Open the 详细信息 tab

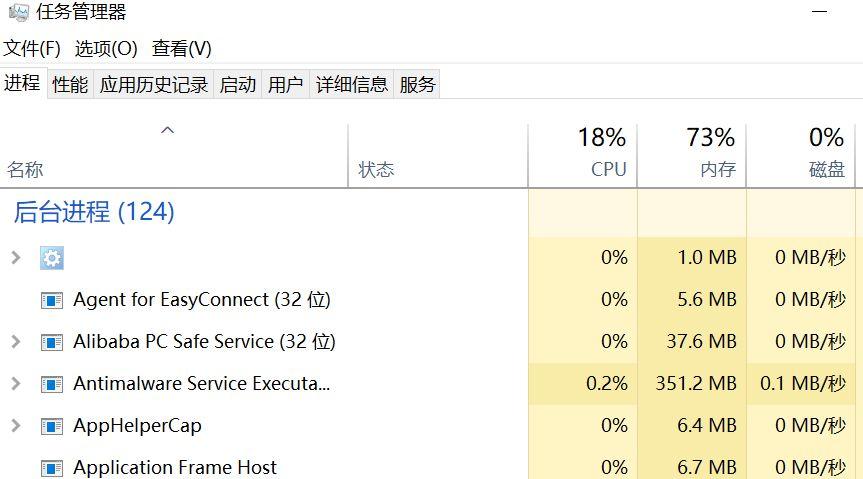click(x=352, y=84)
